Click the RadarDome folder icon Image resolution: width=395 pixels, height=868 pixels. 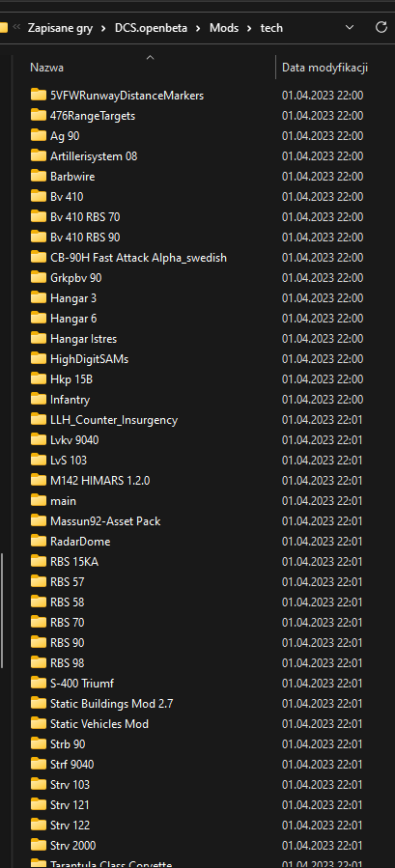click(x=39, y=542)
